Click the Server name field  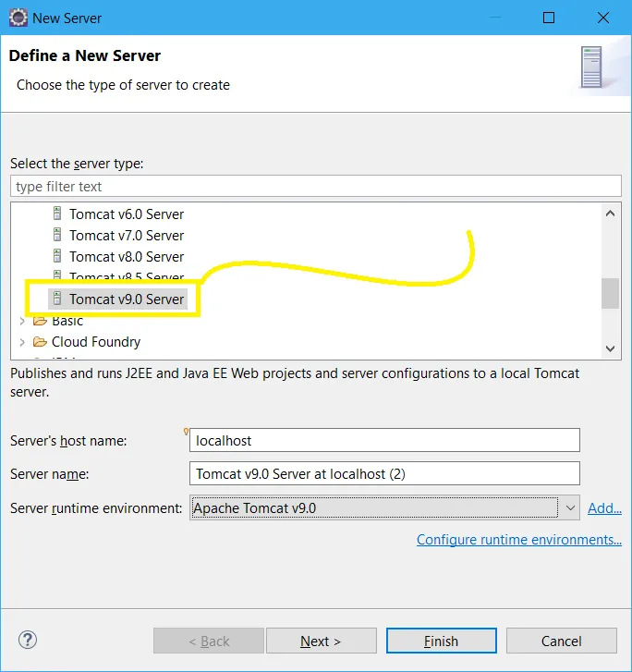[384, 473]
